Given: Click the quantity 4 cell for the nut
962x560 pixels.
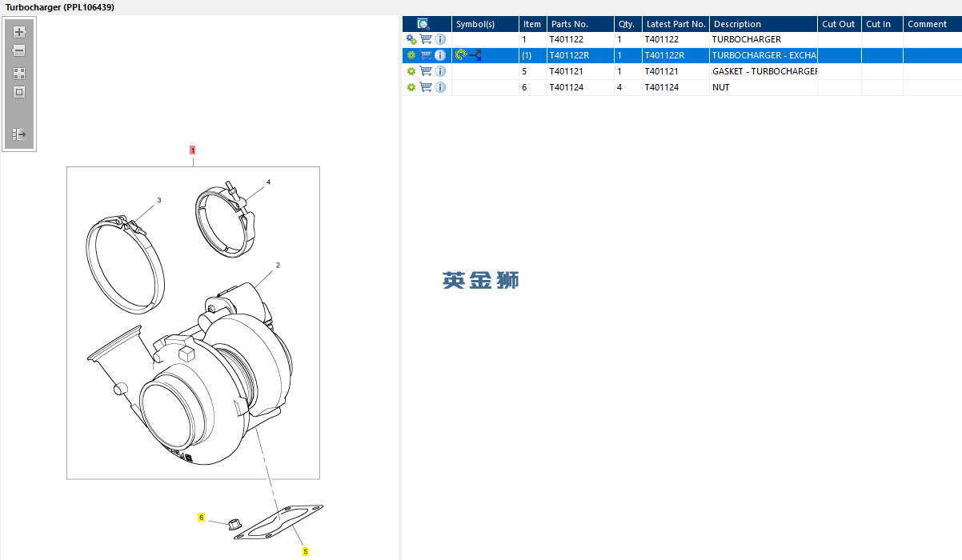Looking at the screenshot, I should click(x=628, y=87).
